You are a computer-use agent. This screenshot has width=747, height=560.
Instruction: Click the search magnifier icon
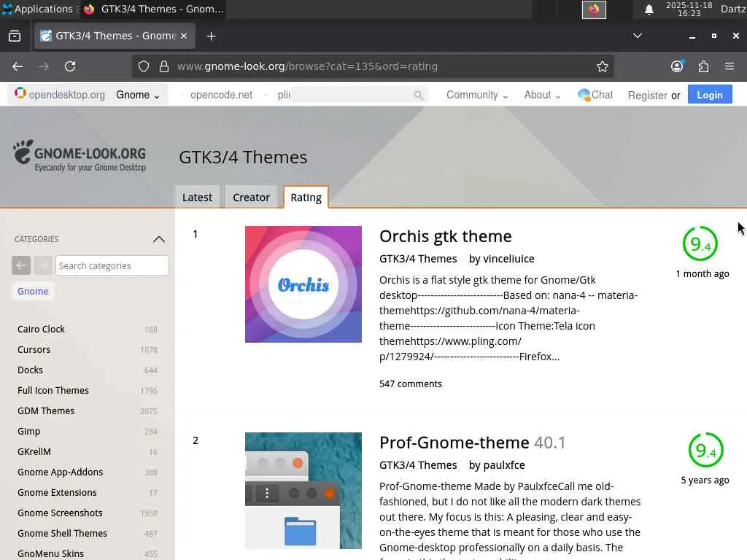click(x=418, y=96)
